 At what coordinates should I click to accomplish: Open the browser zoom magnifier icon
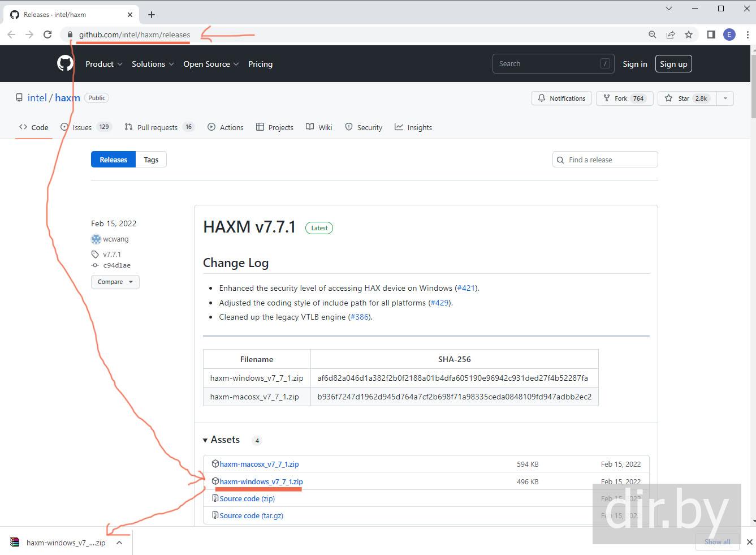[653, 35]
